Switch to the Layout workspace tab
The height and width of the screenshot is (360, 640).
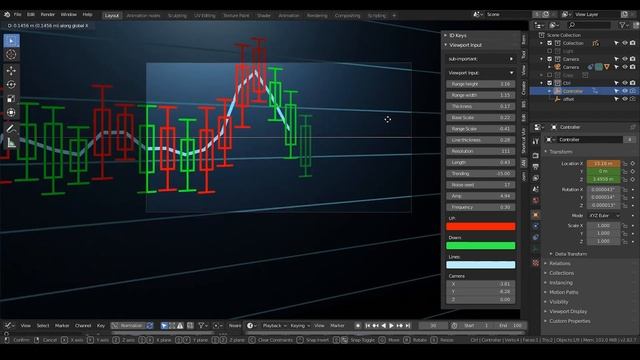click(111, 16)
